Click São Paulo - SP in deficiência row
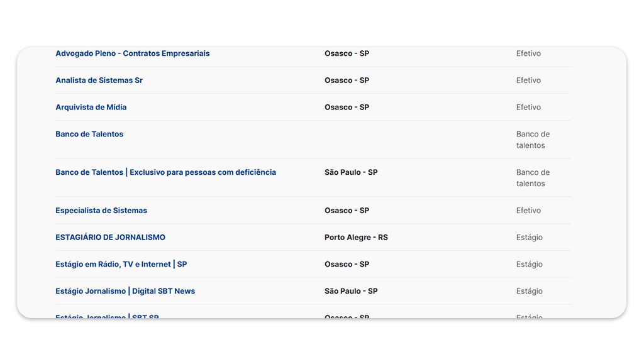Viewport: 644px width, 337px height. pos(351,172)
